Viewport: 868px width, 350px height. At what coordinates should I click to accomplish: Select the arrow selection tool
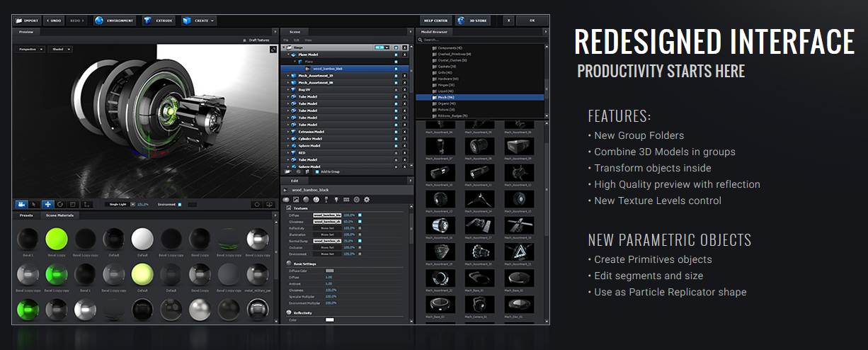[x=34, y=204]
